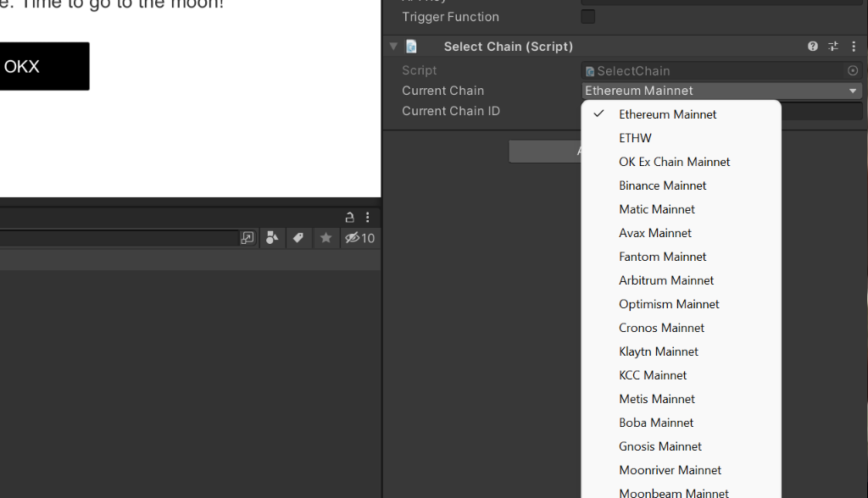Click the script object picker circle
Viewport: 868px width, 498px height.
pyautogui.click(x=853, y=71)
